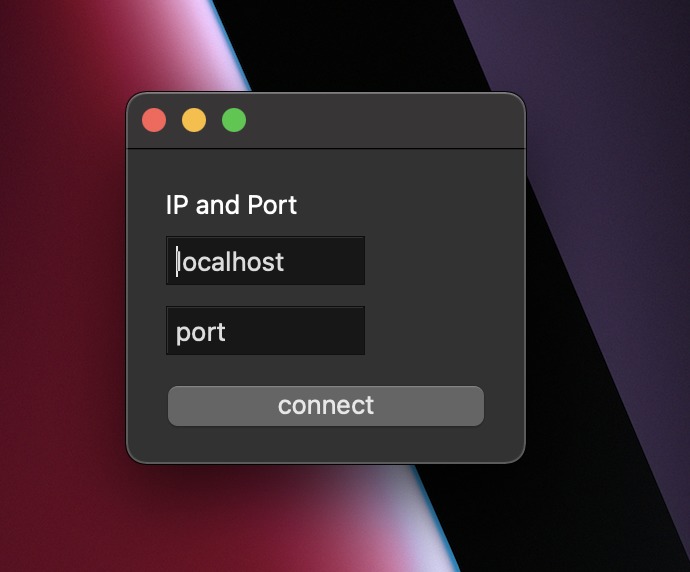690x572 pixels.
Task: Close the window with red button
Action: point(154,120)
